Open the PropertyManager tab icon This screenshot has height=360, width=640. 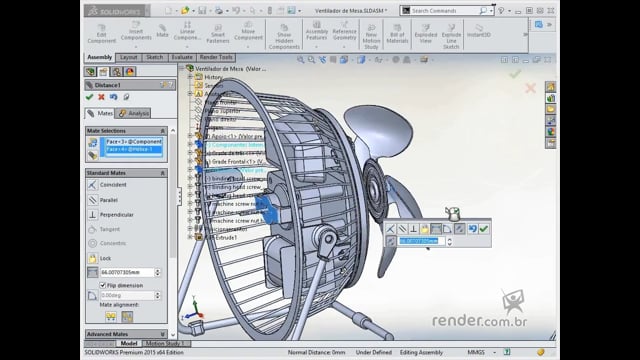coord(103,72)
